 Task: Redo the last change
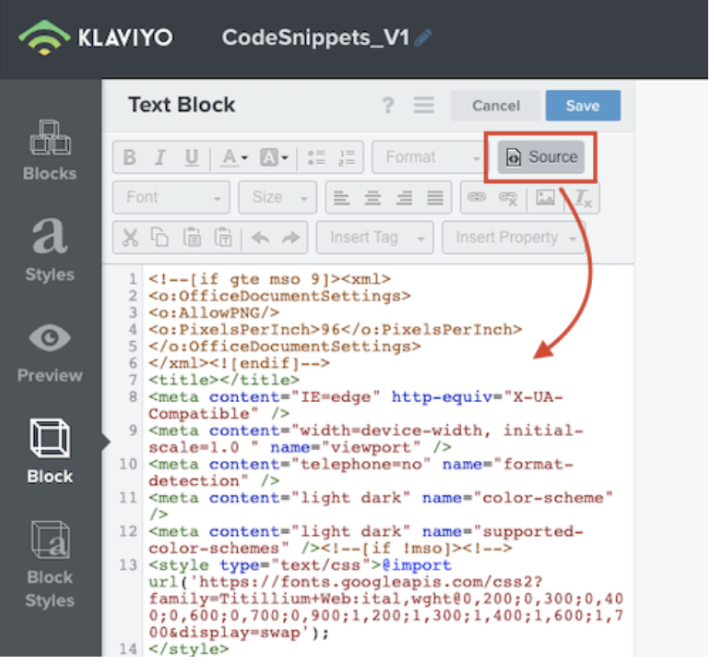pos(291,237)
